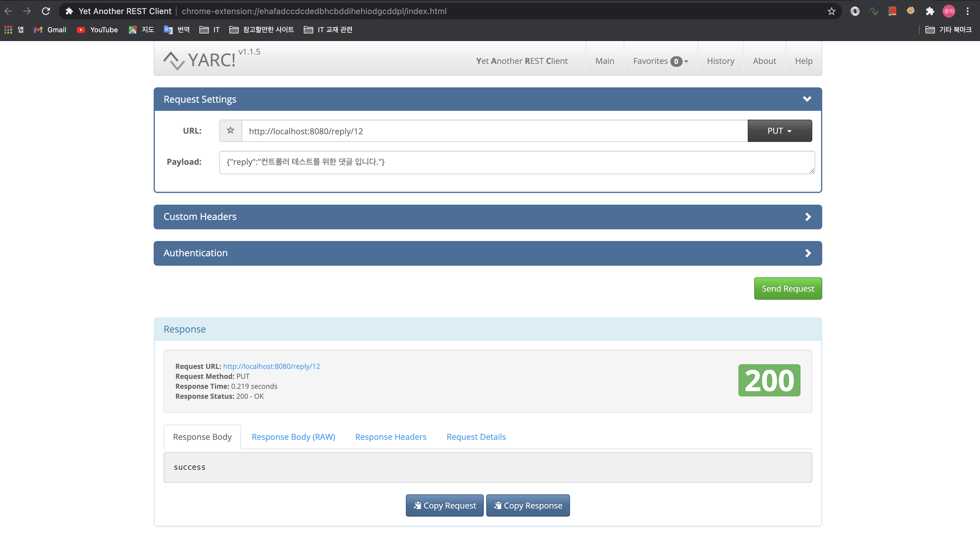Go to the Main nav item
Viewport: 980px width, 536px height.
pyautogui.click(x=605, y=61)
